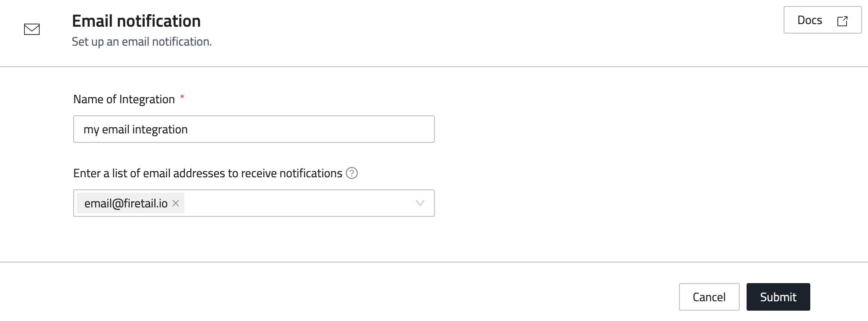This screenshot has width=868, height=321.
Task: Expand the email addresses dropdown chevron
Action: (420, 203)
